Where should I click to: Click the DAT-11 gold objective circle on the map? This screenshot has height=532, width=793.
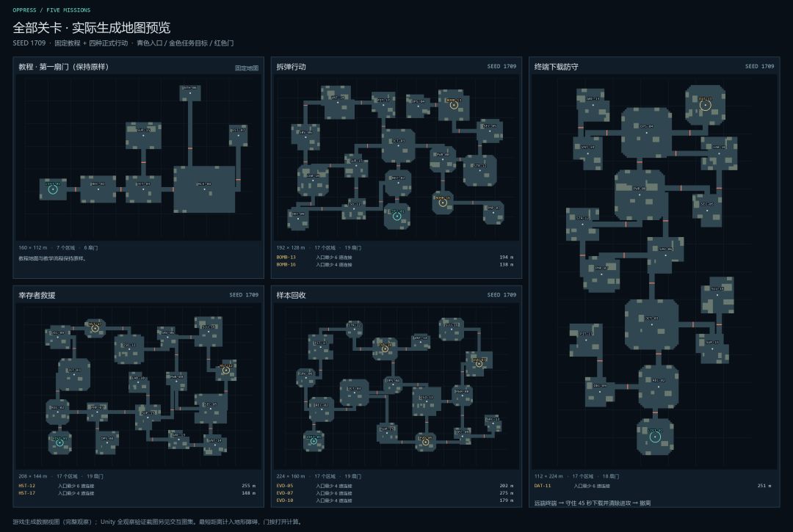706,105
